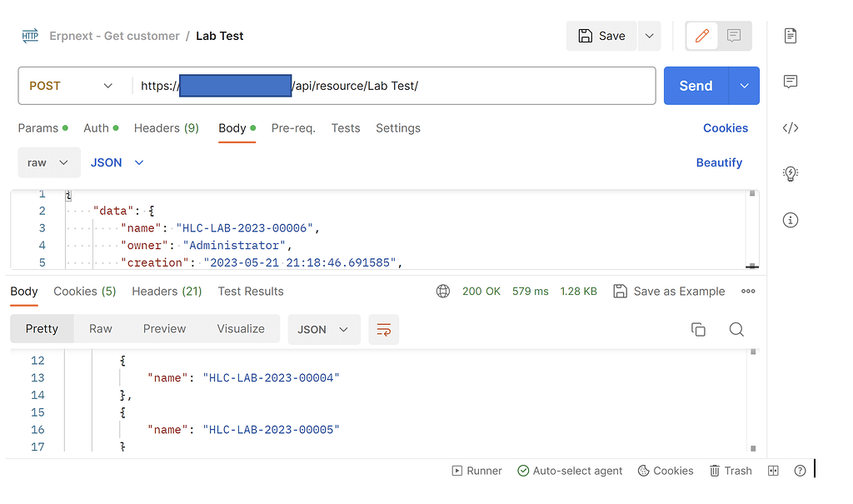
Task: Click the blue Cookies link
Action: click(x=726, y=128)
